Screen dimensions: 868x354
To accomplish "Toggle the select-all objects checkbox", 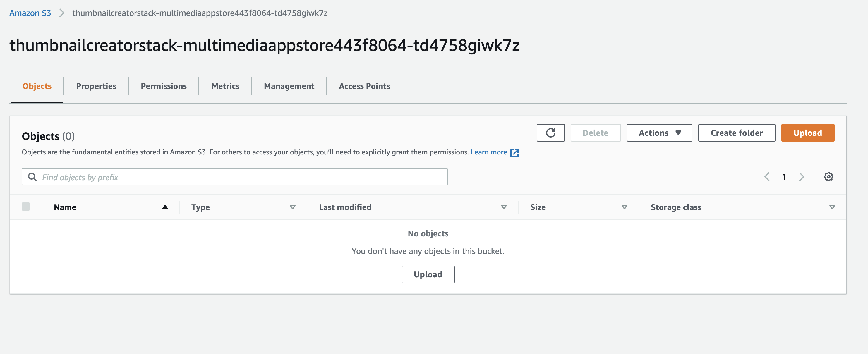I will [26, 207].
